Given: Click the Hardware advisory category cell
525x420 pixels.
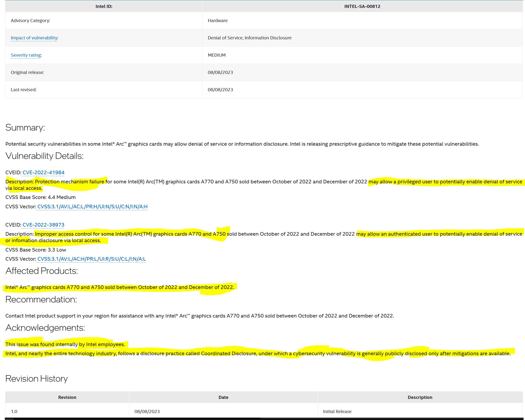Looking at the screenshot, I should (x=217, y=21).
